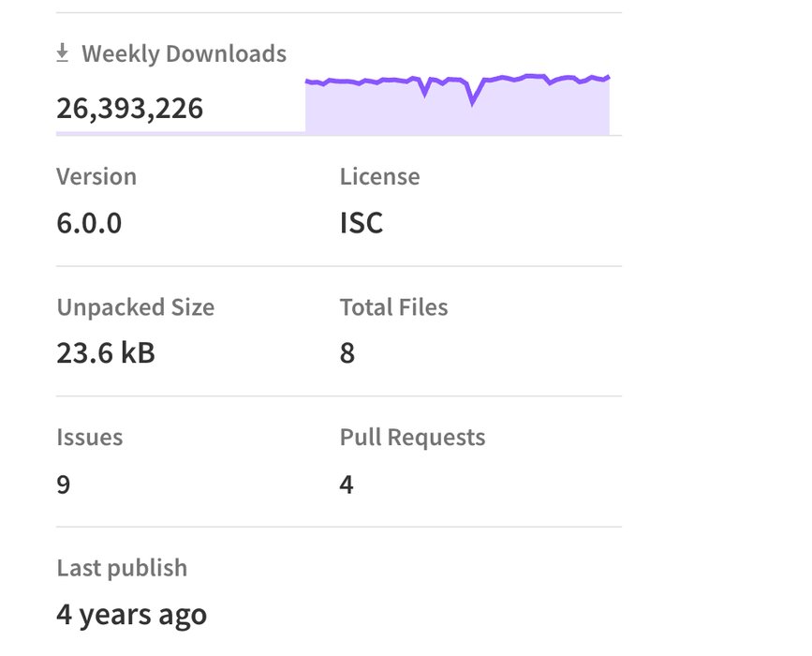Screen dimensions: 812x656
Task: Open the 9 issues link
Action: [x=64, y=485]
